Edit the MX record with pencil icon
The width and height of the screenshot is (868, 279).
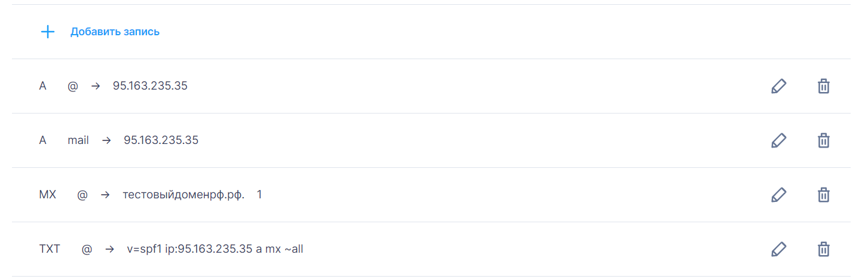pyautogui.click(x=778, y=195)
